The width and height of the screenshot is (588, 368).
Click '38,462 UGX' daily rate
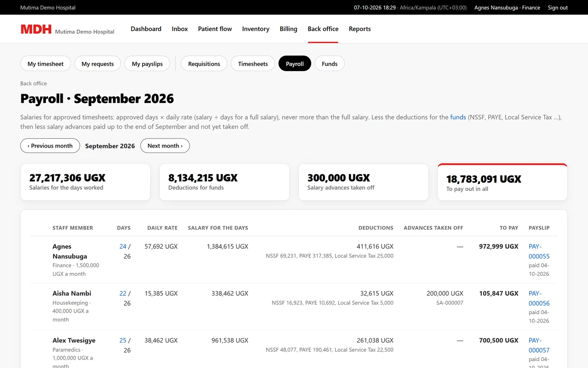(x=161, y=341)
